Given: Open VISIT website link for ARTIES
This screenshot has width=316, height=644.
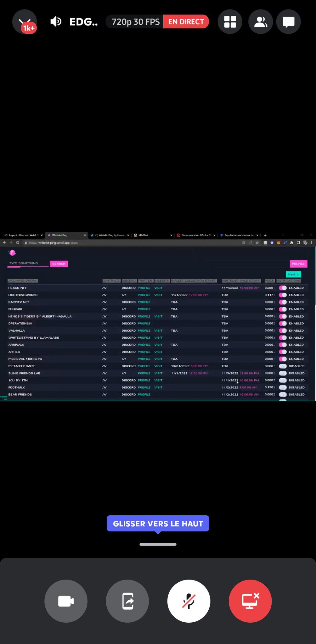Looking at the screenshot, I should 158,352.
